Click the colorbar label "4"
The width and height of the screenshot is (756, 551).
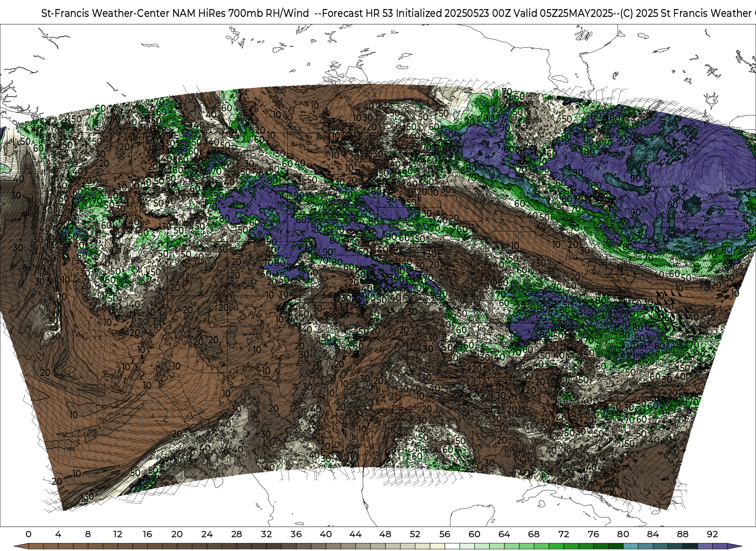(58, 534)
